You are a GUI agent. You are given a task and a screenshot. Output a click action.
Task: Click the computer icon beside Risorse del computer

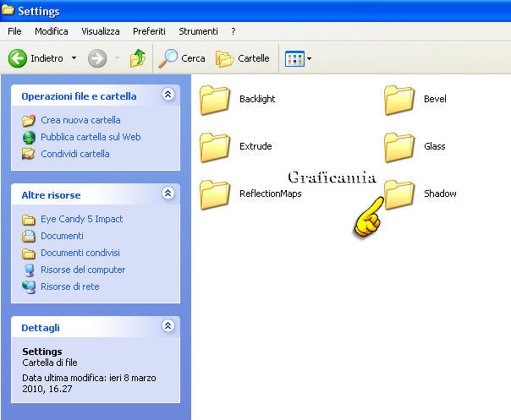(x=30, y=270)
